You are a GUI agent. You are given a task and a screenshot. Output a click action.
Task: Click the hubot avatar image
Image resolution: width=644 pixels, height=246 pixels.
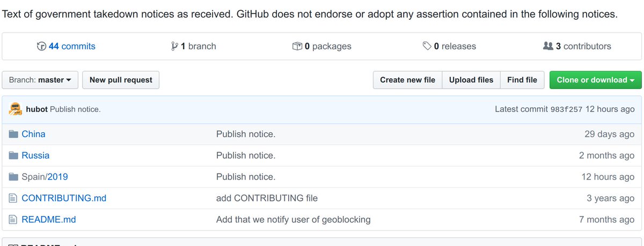click(16, 109)
